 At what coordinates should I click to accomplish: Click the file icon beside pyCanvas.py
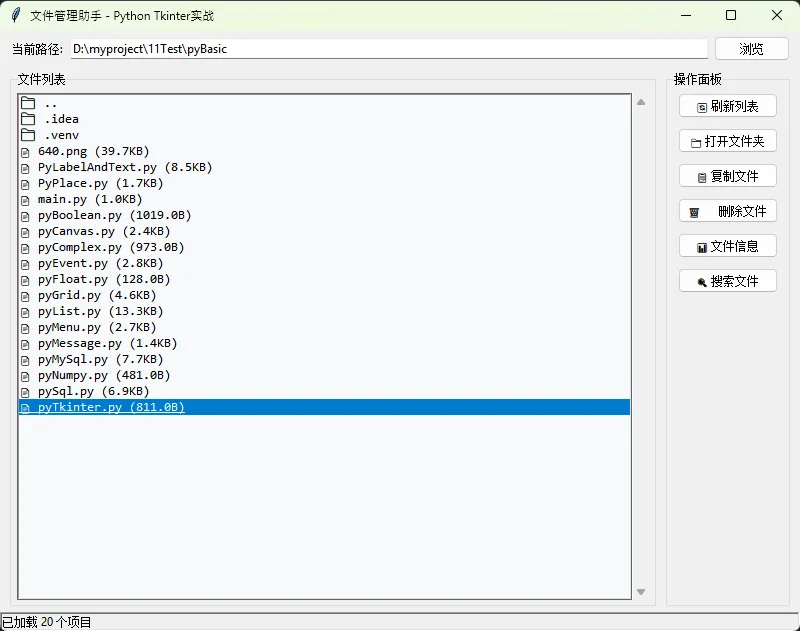coord(28,231)
